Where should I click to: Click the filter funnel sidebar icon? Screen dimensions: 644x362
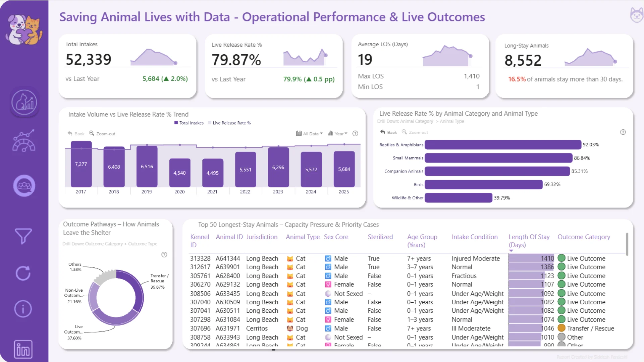pos(23,236)
